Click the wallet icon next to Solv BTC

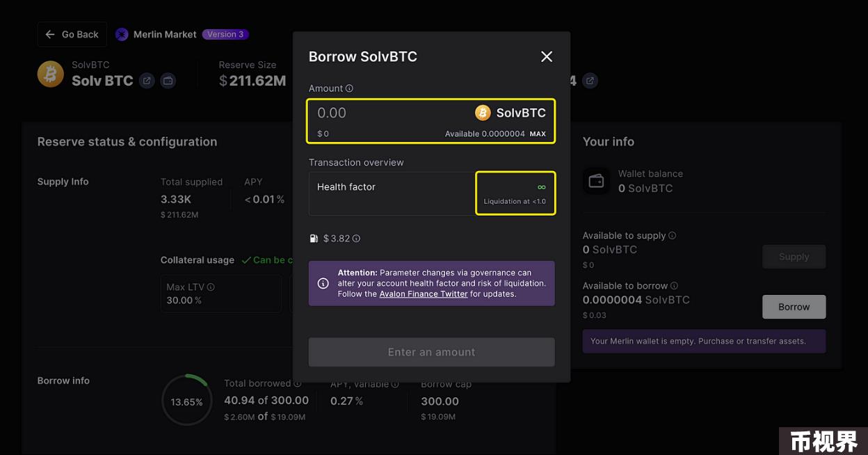(168, 81)
